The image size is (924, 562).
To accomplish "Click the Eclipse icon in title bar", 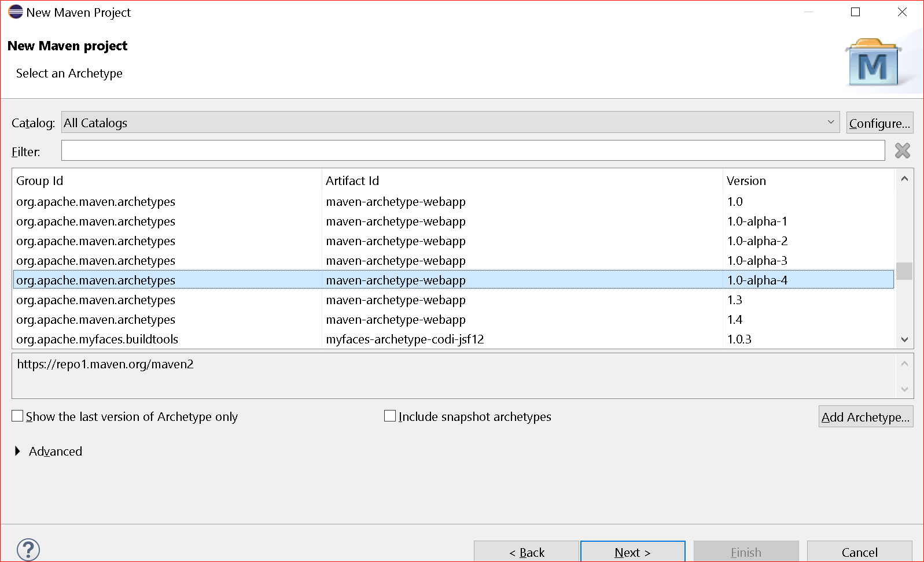I will coord(16,12).
